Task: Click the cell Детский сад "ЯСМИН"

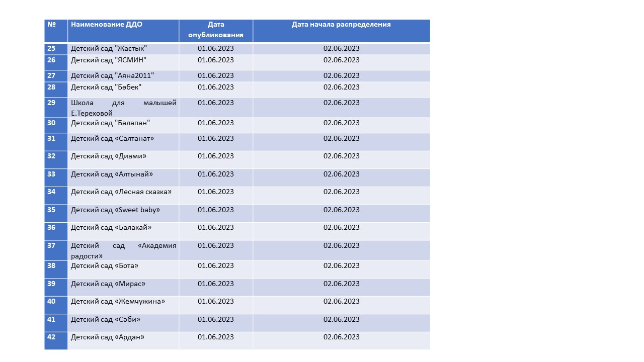Action: tap(109, 60)
